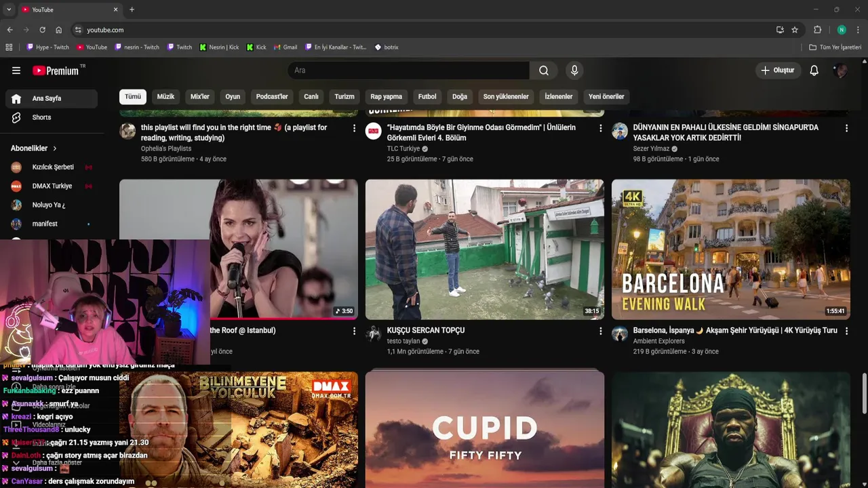Open Shorts in the sidebar
Image resolution: width=868 pixels, height=488 pixels.
[x=52, y=117]
